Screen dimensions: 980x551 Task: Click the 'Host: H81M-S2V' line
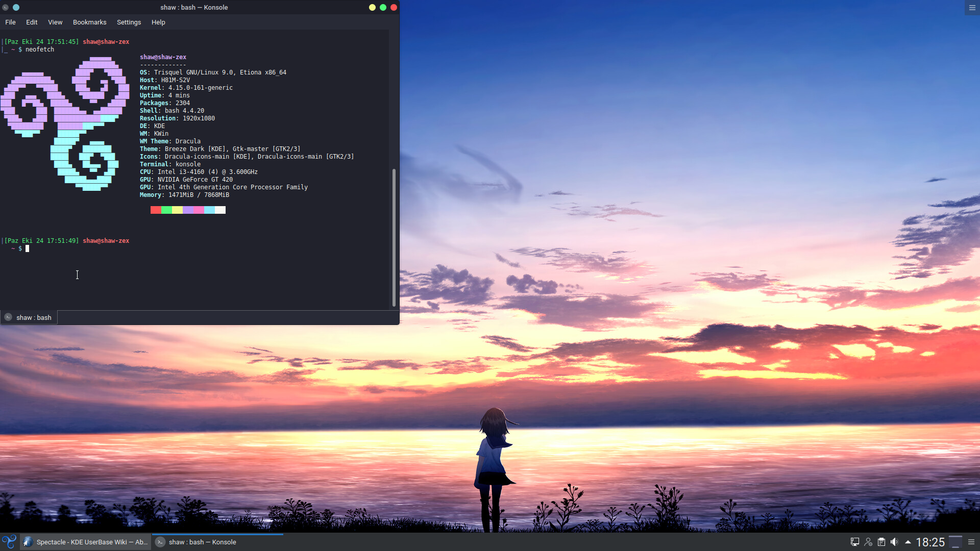[x=165, y=80]
